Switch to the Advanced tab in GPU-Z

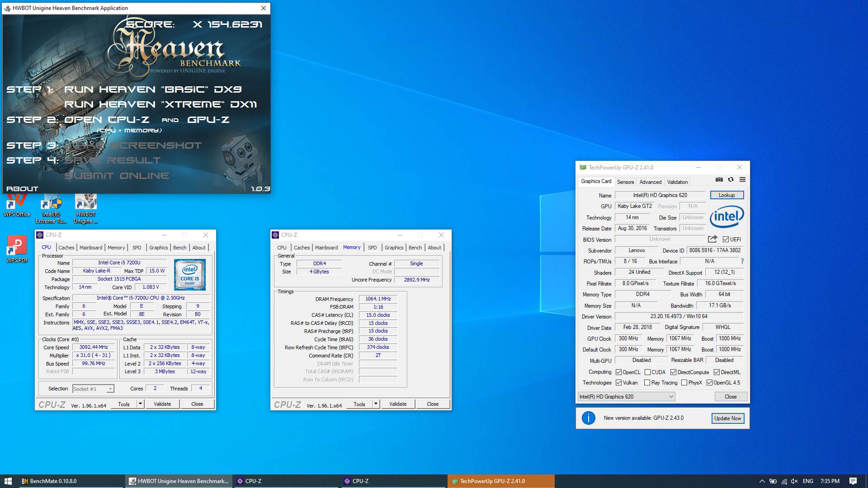point(650,182)
